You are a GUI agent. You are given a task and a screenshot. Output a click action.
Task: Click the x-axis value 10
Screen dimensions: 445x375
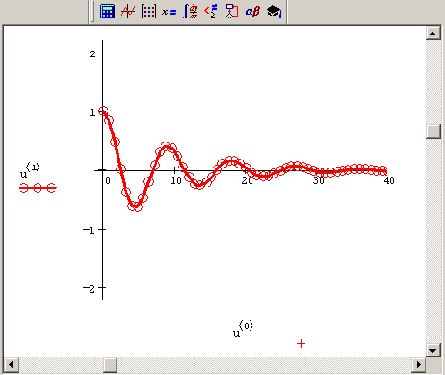coord(176,181)
